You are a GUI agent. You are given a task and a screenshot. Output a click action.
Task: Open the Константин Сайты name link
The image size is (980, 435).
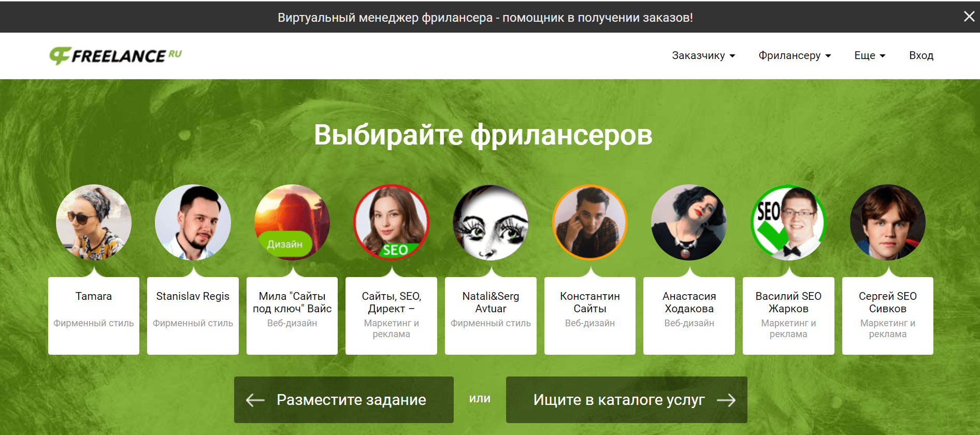click(x=590, y=302)
